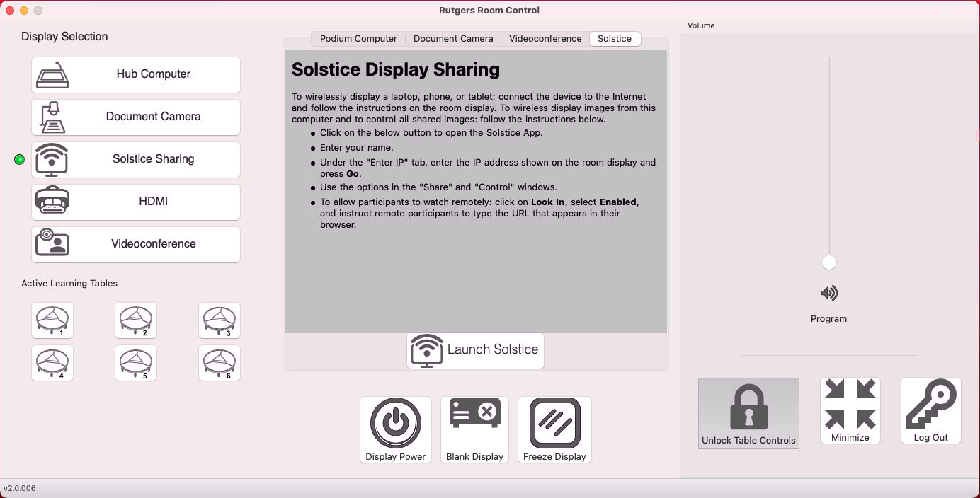The height and width of the screenshot is (498, 980).
Task: Choose Videoconference from Display Selection
Action: [x=136, y=244]
